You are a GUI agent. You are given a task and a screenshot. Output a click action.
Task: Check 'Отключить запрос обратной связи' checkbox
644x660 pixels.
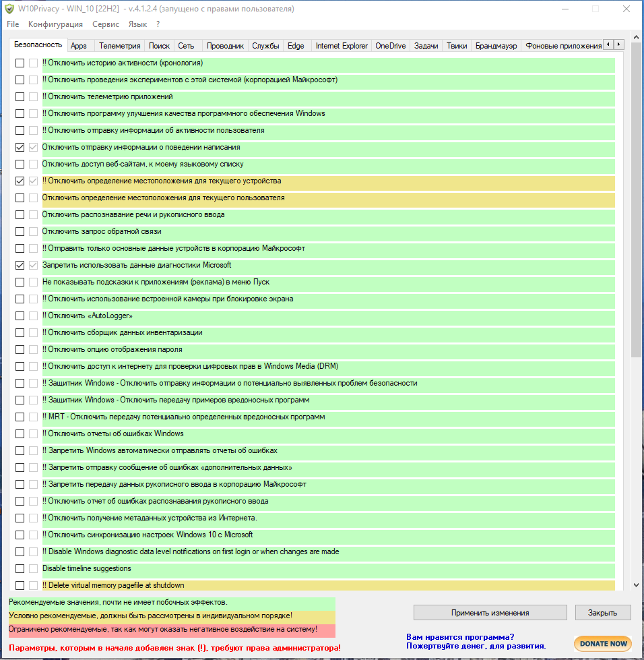point(20,231)
